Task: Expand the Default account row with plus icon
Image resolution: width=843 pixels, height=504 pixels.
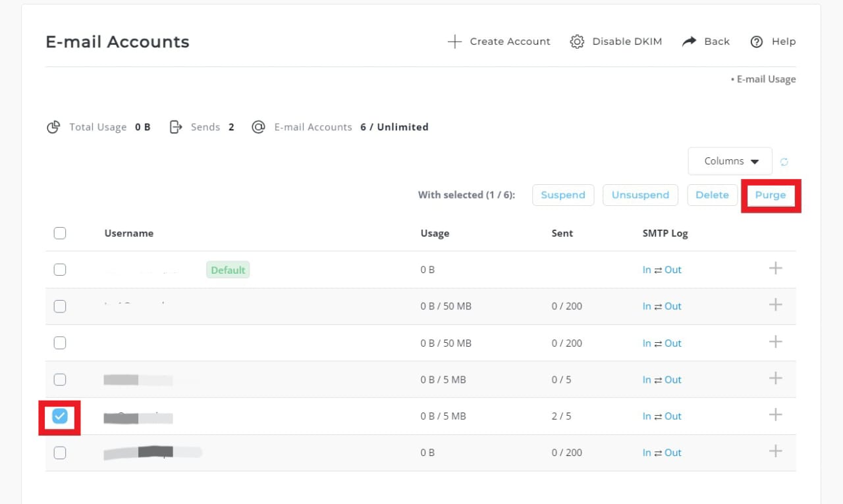Action: coord(776,268)
